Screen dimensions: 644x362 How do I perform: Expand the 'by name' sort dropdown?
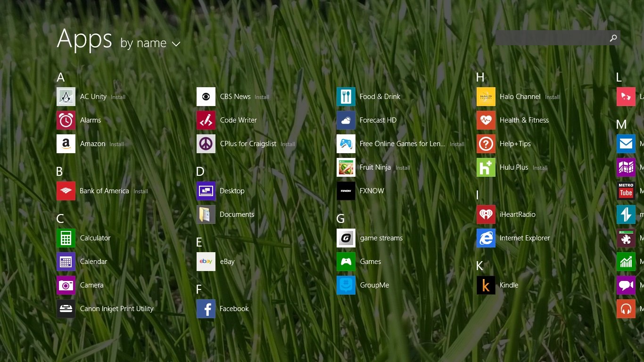click(150, 43)
